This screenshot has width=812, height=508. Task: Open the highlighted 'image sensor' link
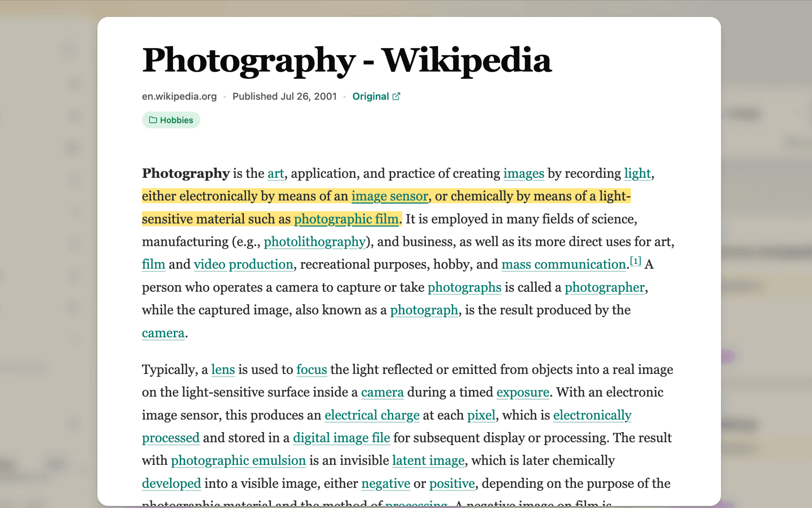[389, 196]
